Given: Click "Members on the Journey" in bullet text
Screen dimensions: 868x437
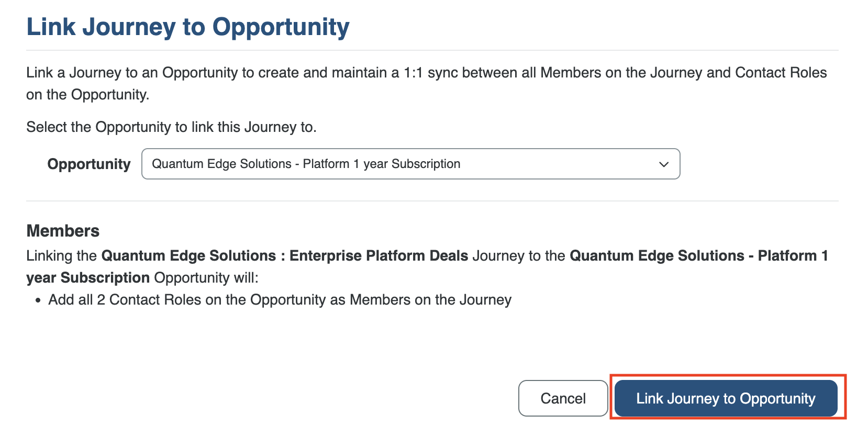Looking at the screenshot, I should point(430,300).
